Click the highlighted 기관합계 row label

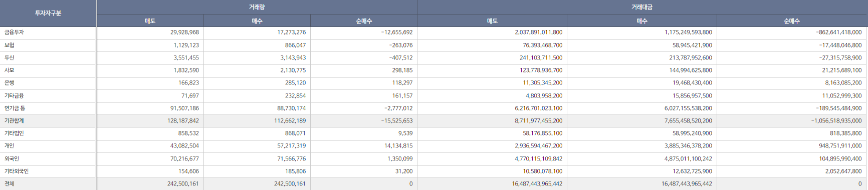[x=14, y=120]
